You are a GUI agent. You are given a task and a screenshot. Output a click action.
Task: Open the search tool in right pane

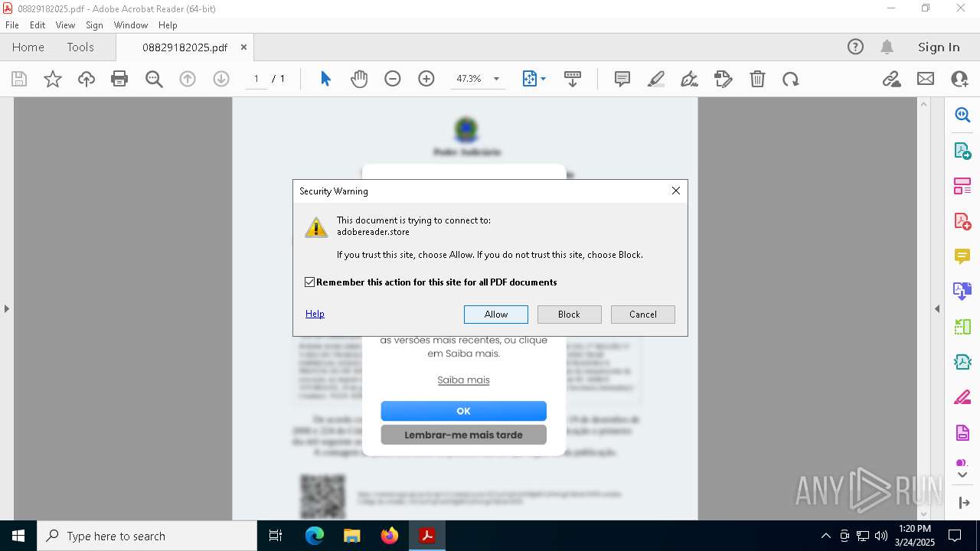962,115
